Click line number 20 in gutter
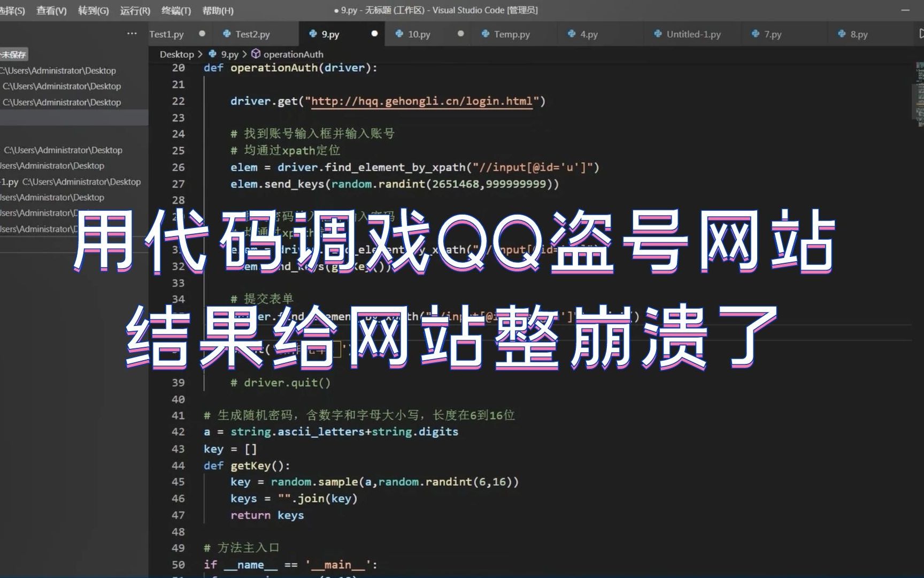The image size is (924, 578). [x=178, y=67]
